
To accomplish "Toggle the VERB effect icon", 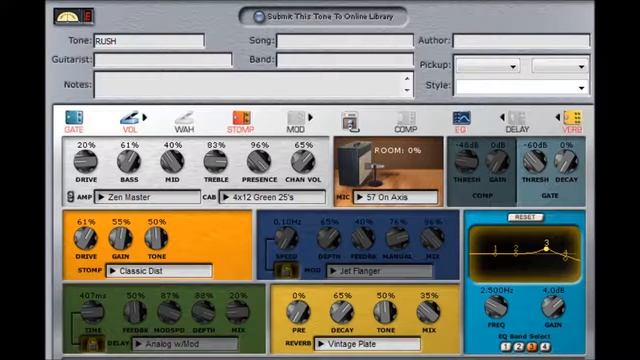I will (x=572, y=118).
